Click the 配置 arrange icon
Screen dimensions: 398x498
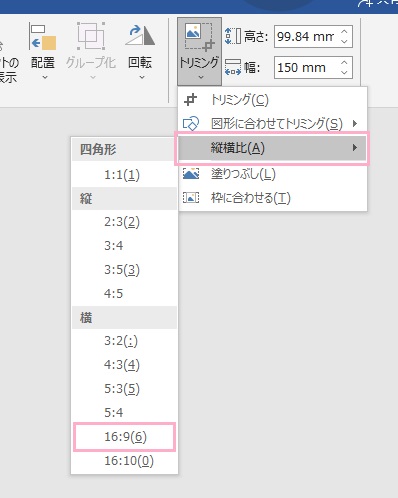43,37
